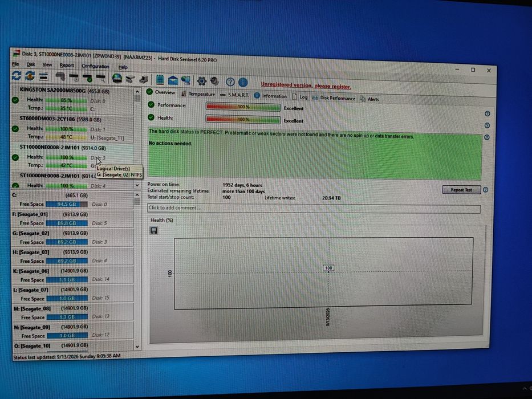Click the help icon beside Repeat Test button
This screenshot has width=532, height=399.
pos(485,190)
